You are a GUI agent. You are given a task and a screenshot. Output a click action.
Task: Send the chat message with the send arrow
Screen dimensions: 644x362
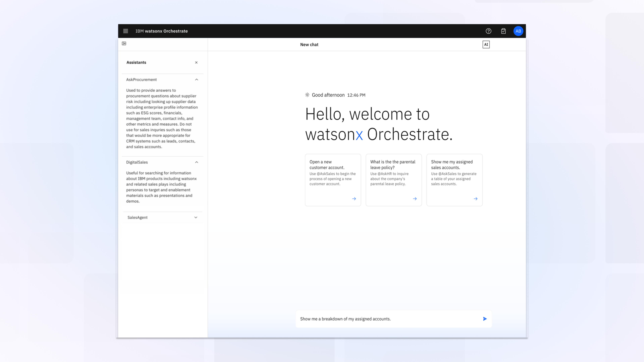[485, 319]
